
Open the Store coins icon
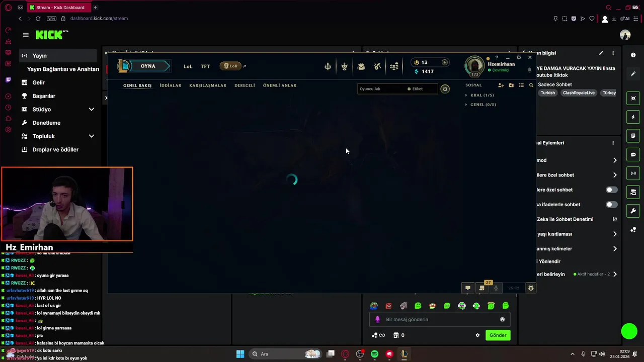tap(394, 66)
